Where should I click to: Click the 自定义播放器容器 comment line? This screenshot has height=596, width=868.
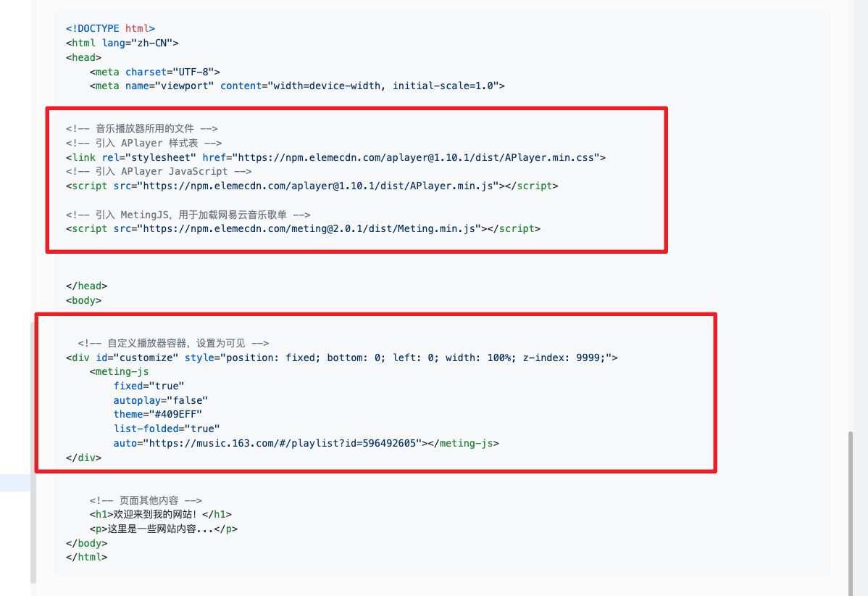[x=174, y=343]
